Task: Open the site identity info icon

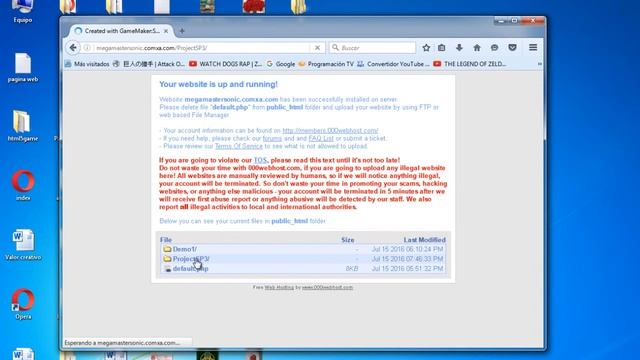Action: coord(87,48)
